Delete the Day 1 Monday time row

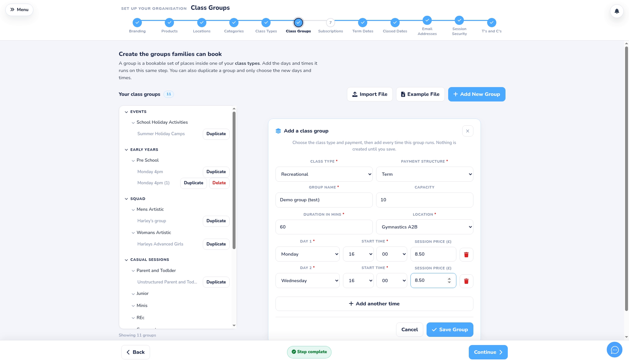coord(466,254)
